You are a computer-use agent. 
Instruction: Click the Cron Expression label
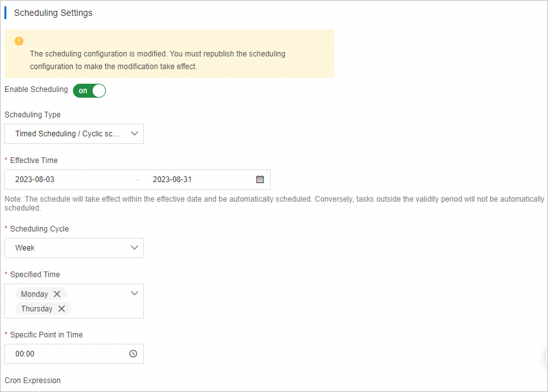pyautogui.click(x=32, y=381)
